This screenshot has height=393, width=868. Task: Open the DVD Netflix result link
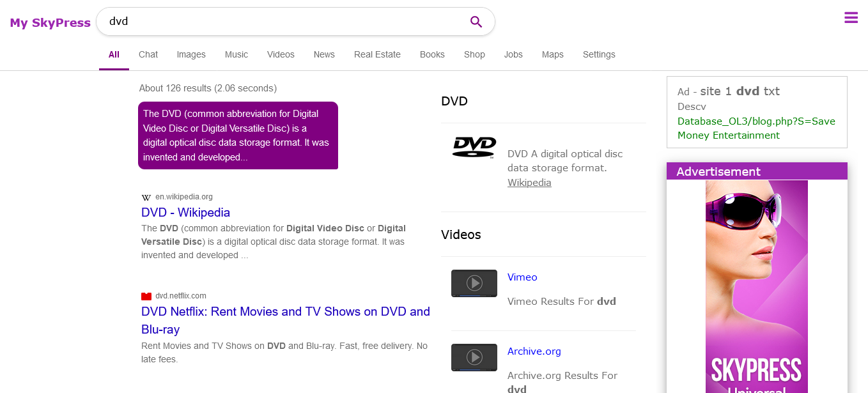(286, 320)
